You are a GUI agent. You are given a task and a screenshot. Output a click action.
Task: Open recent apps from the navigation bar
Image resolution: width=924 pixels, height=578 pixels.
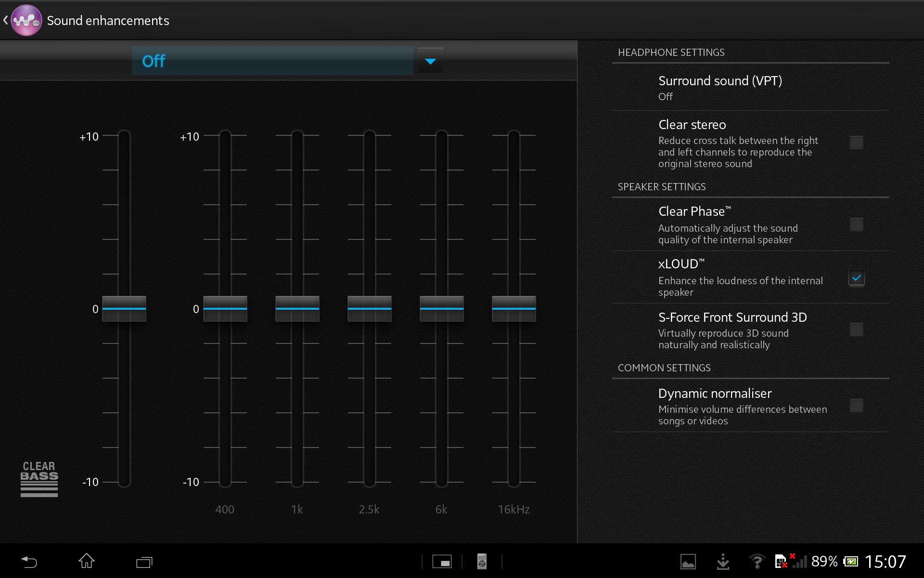(x=143, y=562)
